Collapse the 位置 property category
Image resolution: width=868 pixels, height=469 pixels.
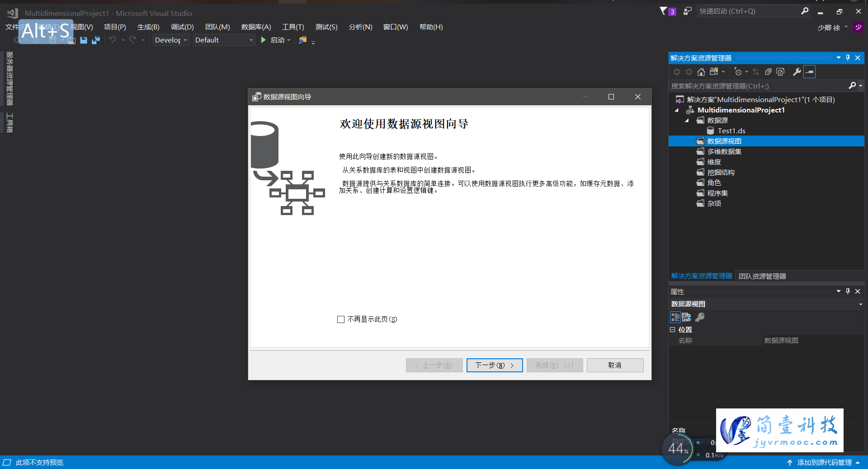point(672,330)
